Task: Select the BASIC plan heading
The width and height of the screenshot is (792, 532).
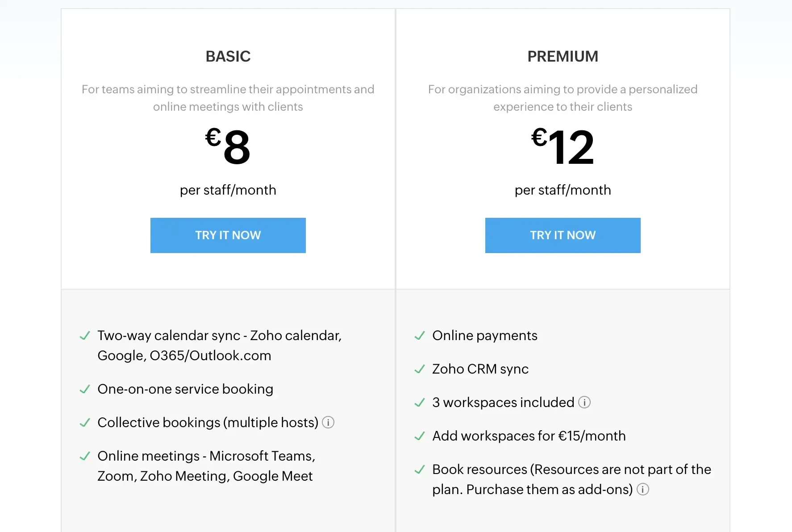Action: pos(228,56)
